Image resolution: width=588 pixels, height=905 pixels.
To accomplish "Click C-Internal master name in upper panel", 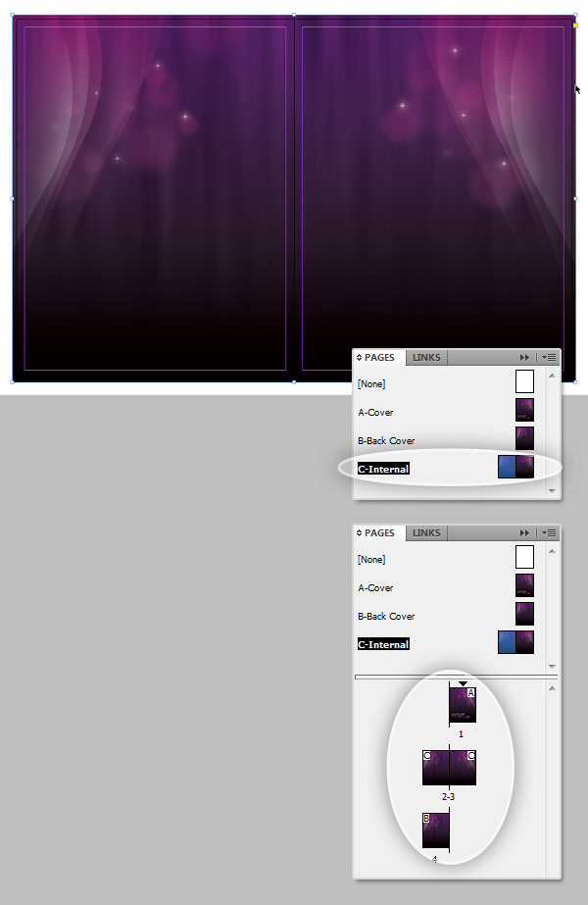I will click(383, 469).
